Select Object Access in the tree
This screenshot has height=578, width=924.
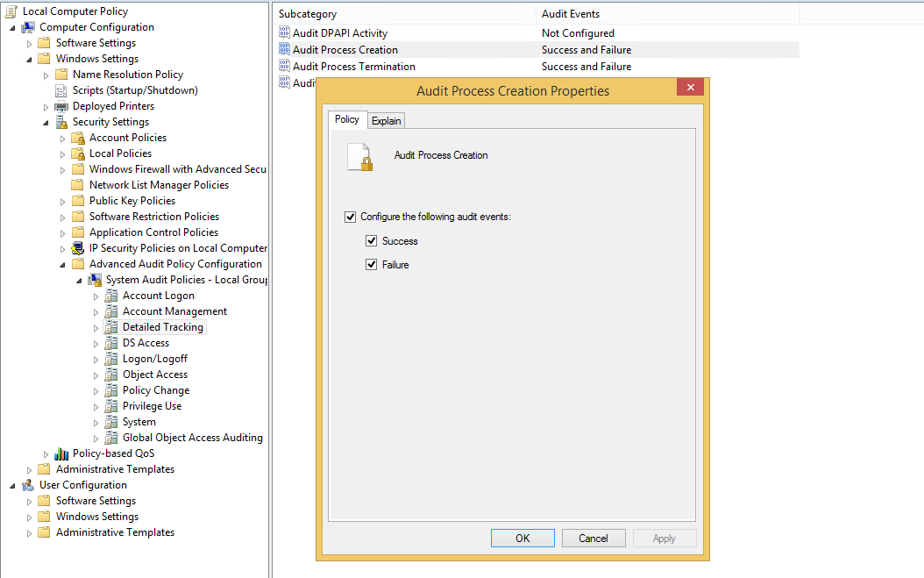tap(155, 375)
